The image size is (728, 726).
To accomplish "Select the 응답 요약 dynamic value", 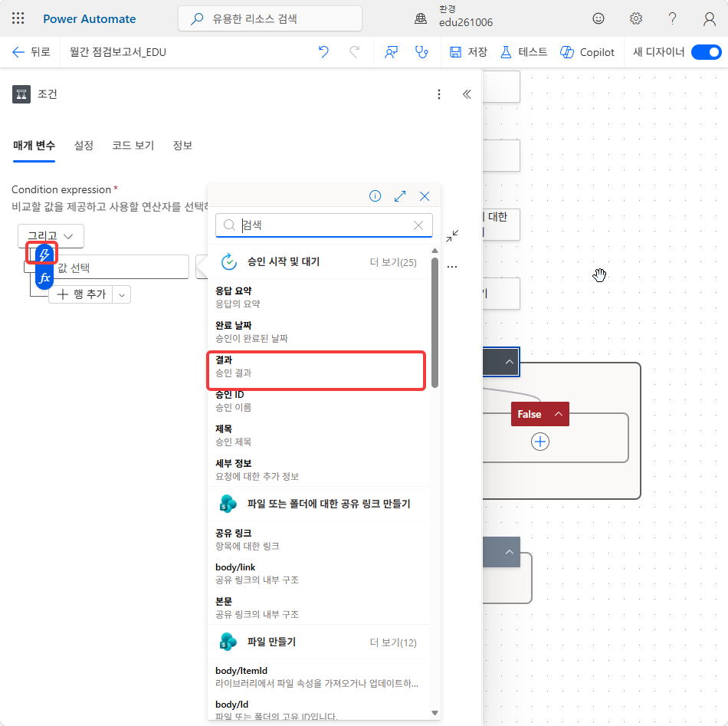I will pyautogui.click(x=320, y=297).
